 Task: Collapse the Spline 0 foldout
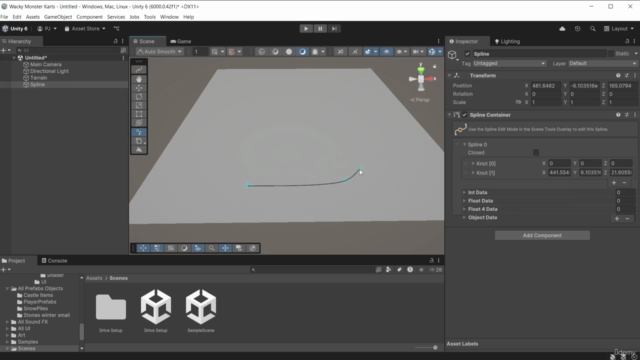(464, 144)
